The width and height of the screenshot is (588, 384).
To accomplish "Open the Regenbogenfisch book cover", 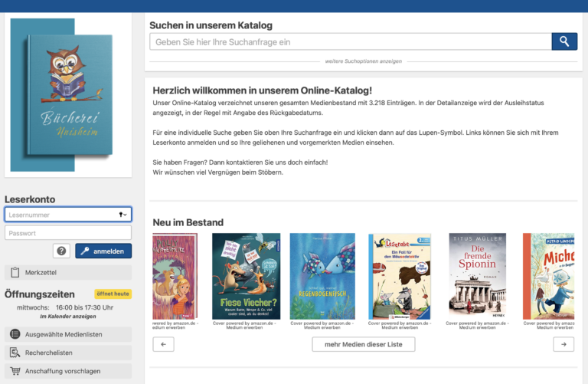I will point(322,275).
